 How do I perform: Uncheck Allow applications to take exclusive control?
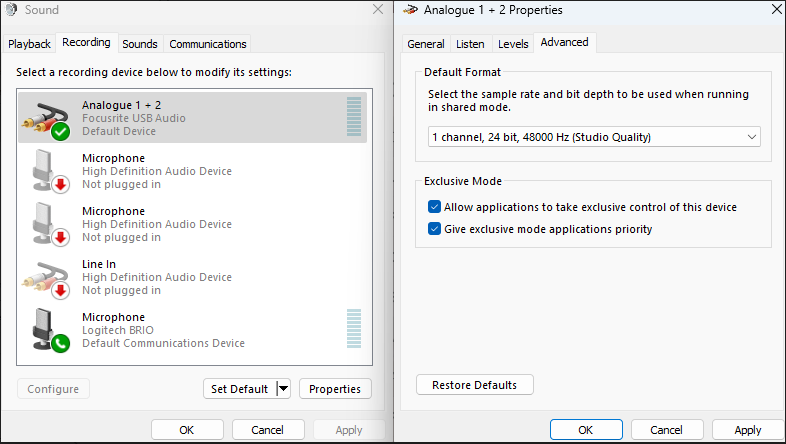pyautogui.click(x=435, y=207)
